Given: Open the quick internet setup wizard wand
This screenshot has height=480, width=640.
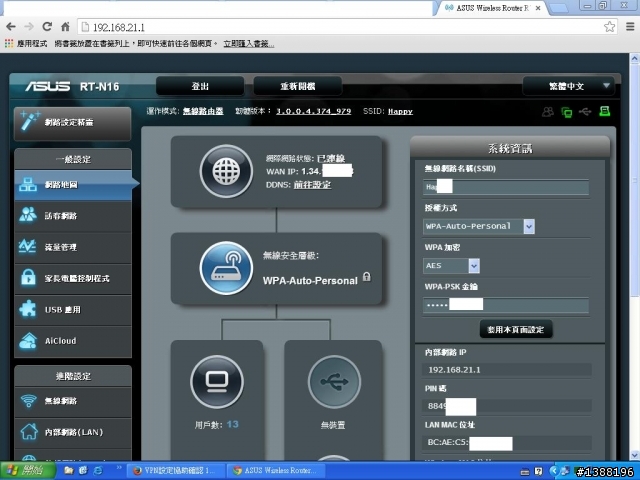Looking at the screenshot, I should (73, 122).
